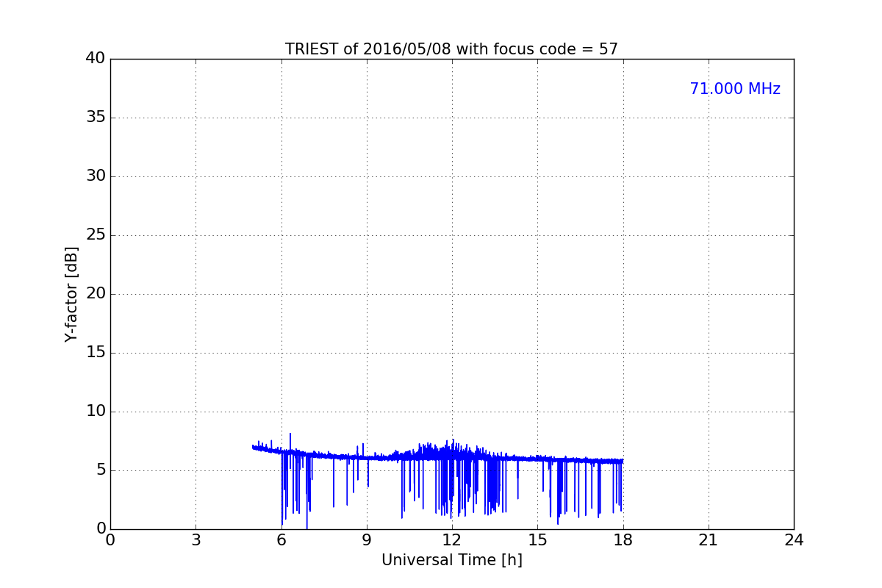This screenshot has width=882, height=588.
Task: Click the x-axis tick label 3
Action: click(x=196, y=540)
